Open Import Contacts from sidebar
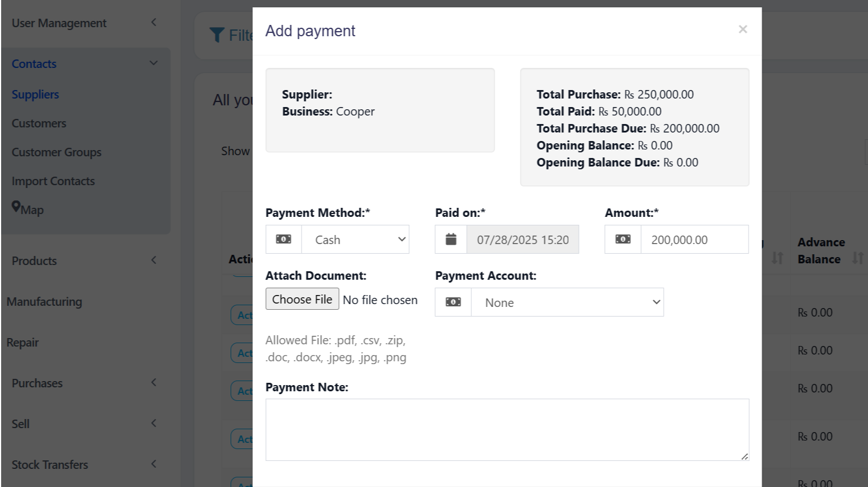868x487 pixels. [x=53, y=181]
